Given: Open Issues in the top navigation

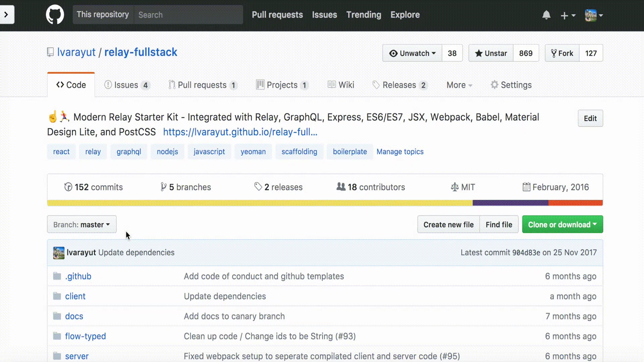Looking at the screenshot, I should click(324, 15).
